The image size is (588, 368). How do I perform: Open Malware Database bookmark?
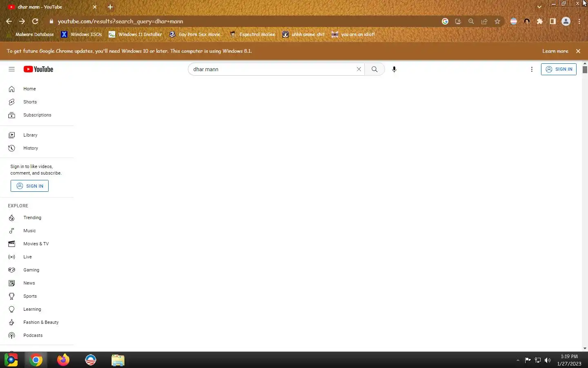(31, 34)
